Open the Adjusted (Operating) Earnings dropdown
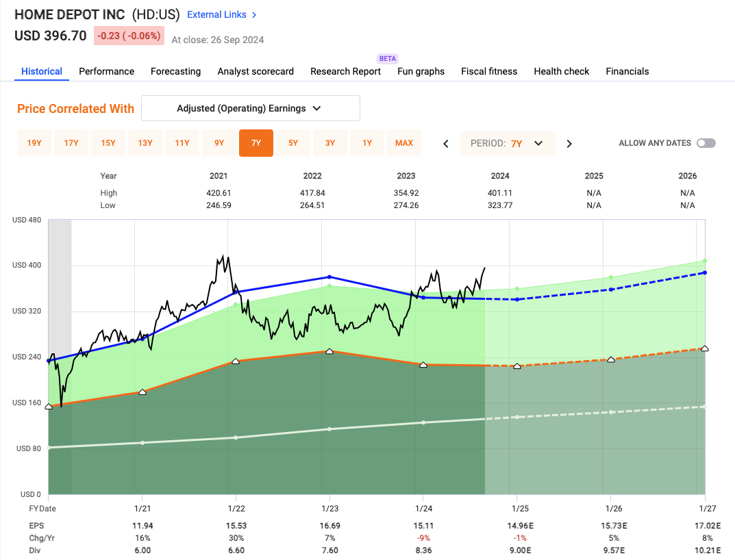735x560 pixels. point(250,108)
